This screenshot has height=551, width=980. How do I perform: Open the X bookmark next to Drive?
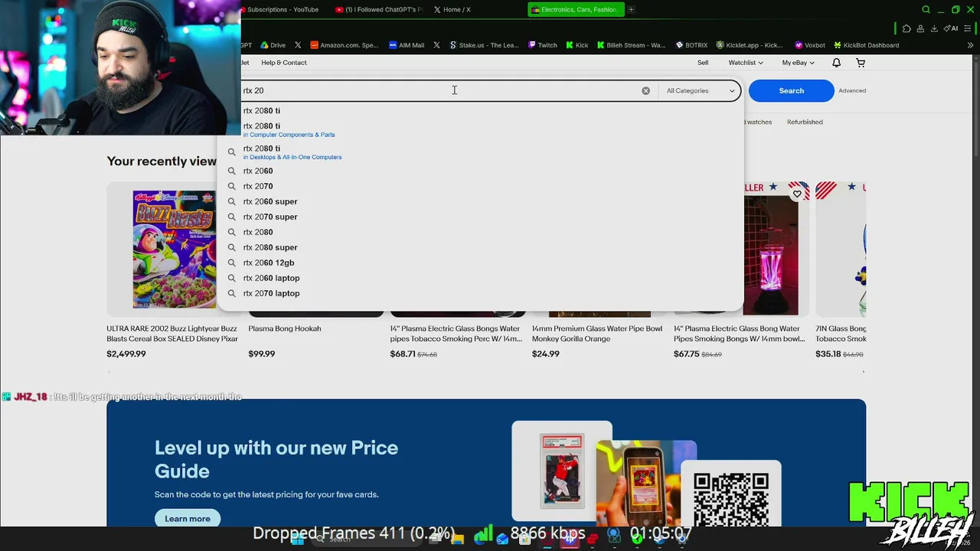(x=298, y=45)
